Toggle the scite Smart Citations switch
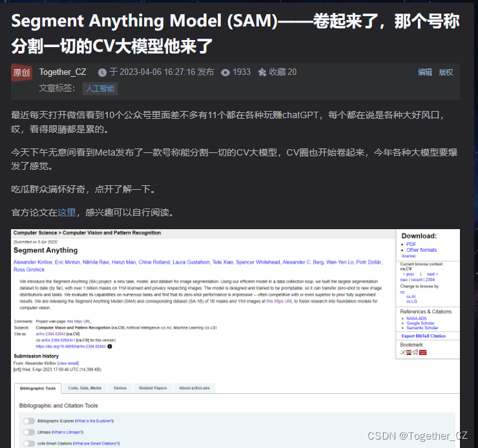478x448 pixels. point(29,443)
